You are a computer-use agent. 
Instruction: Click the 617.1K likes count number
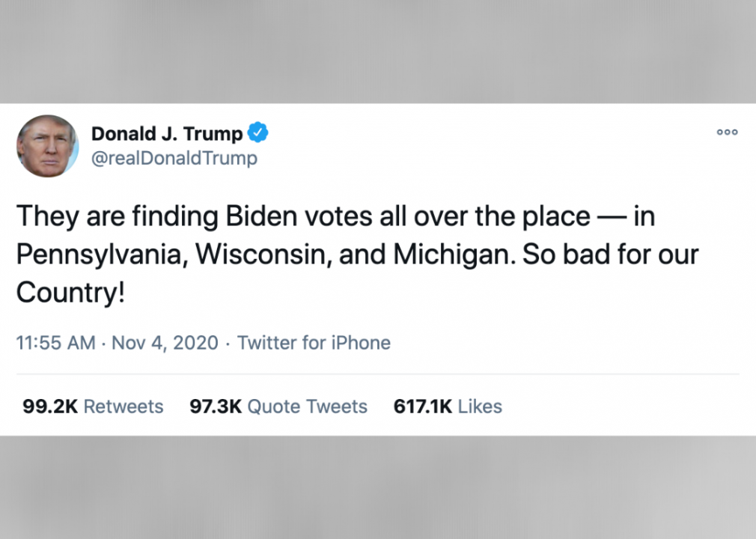(x=423, y=406)
